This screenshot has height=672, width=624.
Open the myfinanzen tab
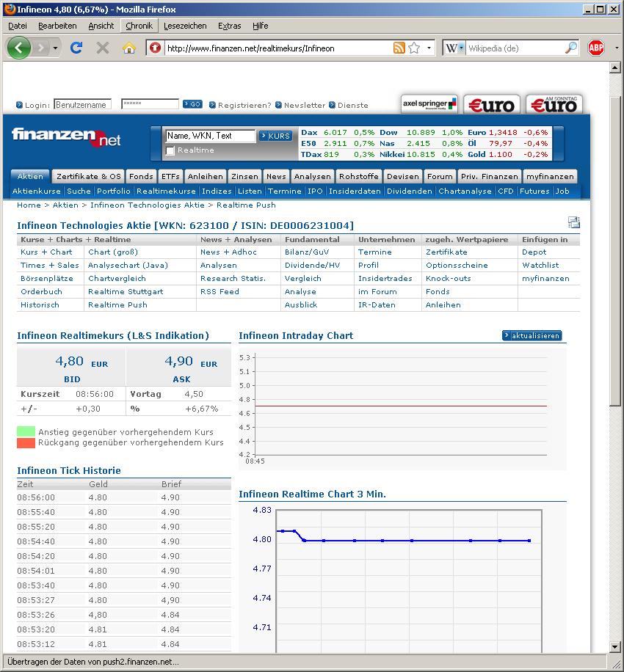(550, 176)
